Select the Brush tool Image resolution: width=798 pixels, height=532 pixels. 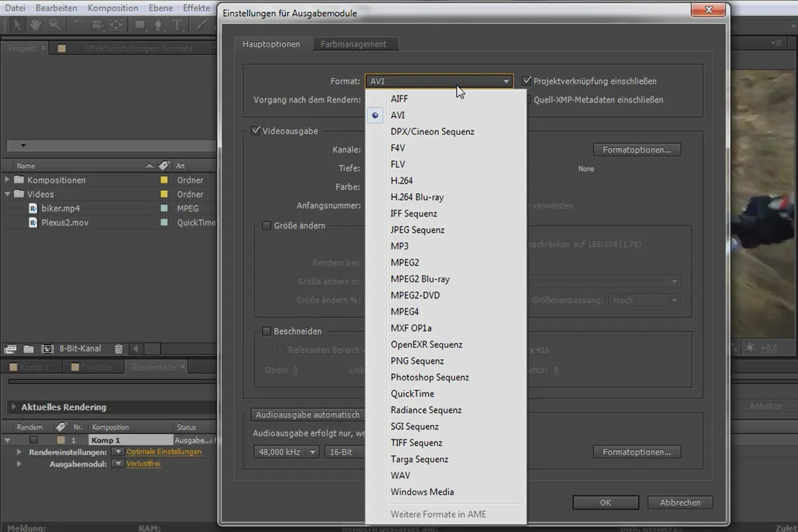201,25
